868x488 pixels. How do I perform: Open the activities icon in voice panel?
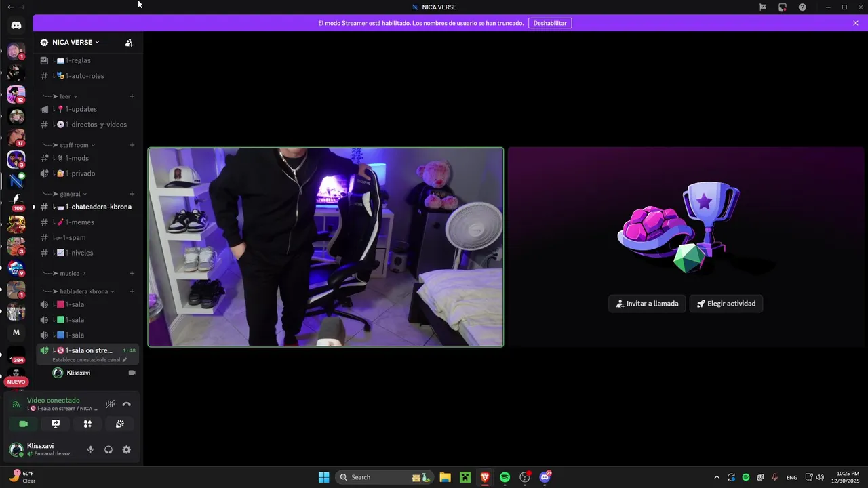click(x=87, y=424)
